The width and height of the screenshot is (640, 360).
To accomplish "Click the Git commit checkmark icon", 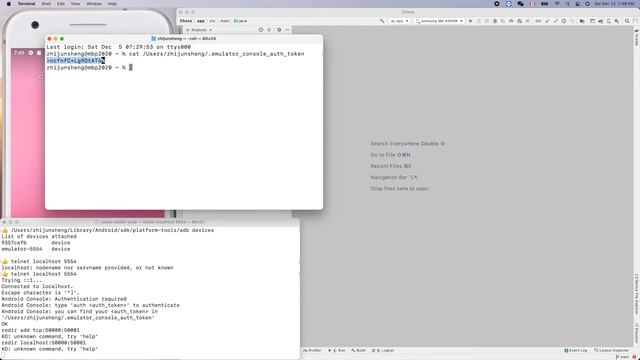I will 556,21.
